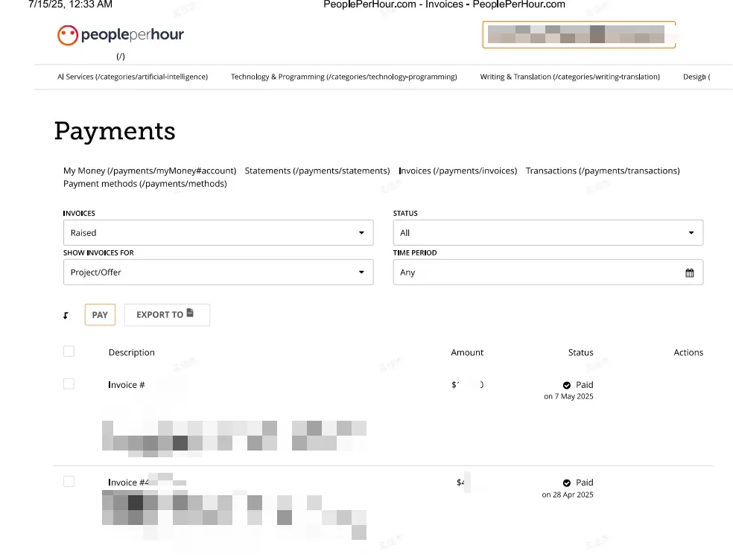Click the arrow icon left of PAY
This screenshot has height=560, width=733.
pos(66,316)
